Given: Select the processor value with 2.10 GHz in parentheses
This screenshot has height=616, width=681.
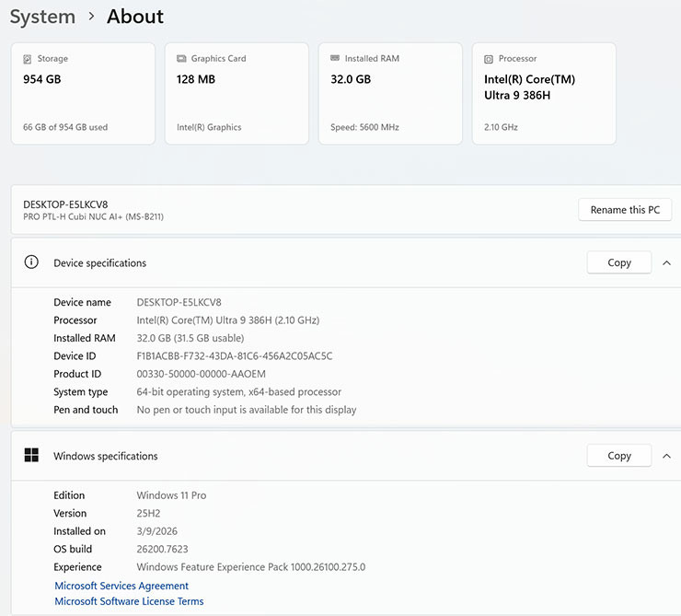Looking at the screenshot, I should (228, 320).
